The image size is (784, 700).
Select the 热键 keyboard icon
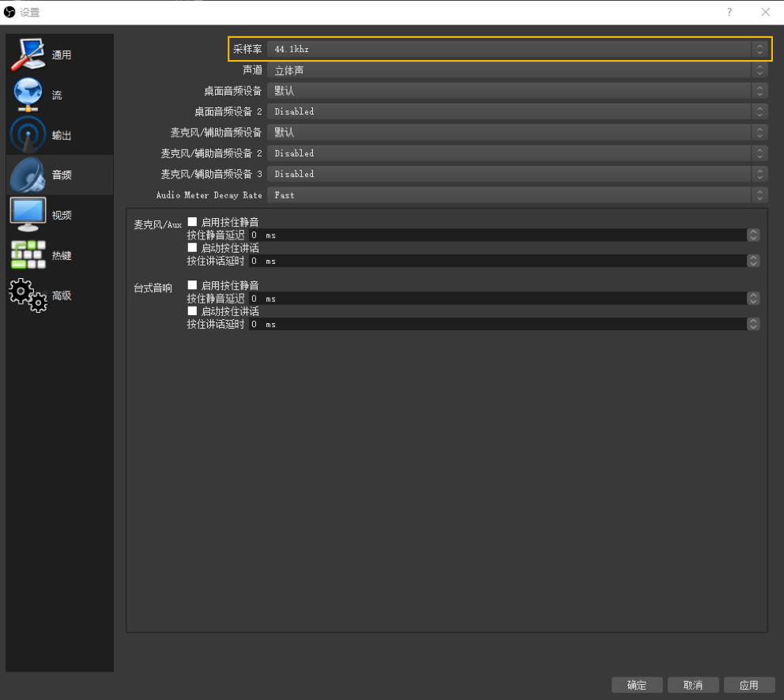(28, 255)
